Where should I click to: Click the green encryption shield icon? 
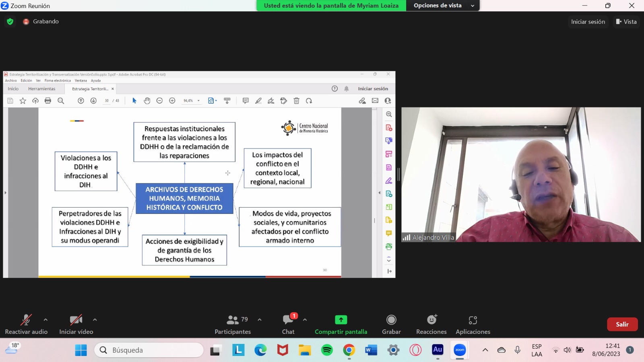tap(10, 22)
